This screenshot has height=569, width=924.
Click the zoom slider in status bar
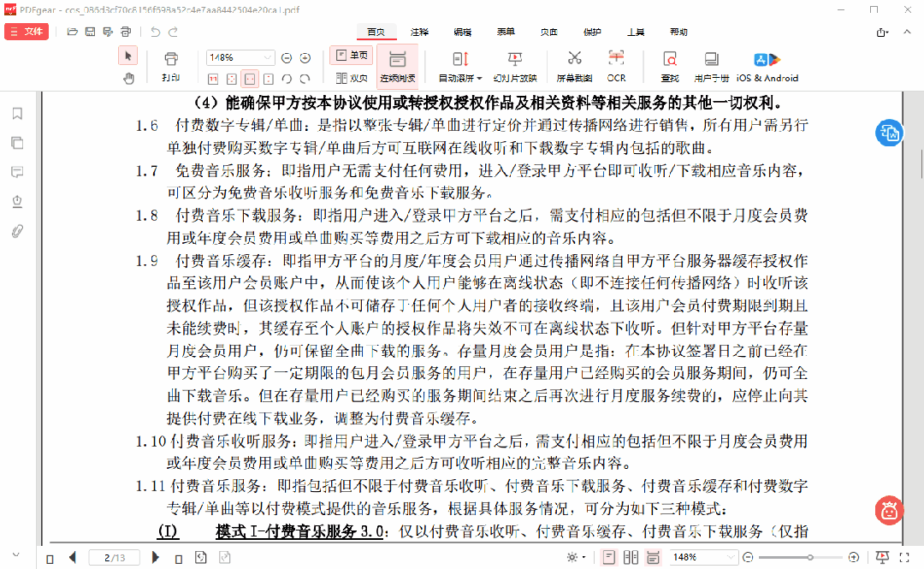click(800, 557)
